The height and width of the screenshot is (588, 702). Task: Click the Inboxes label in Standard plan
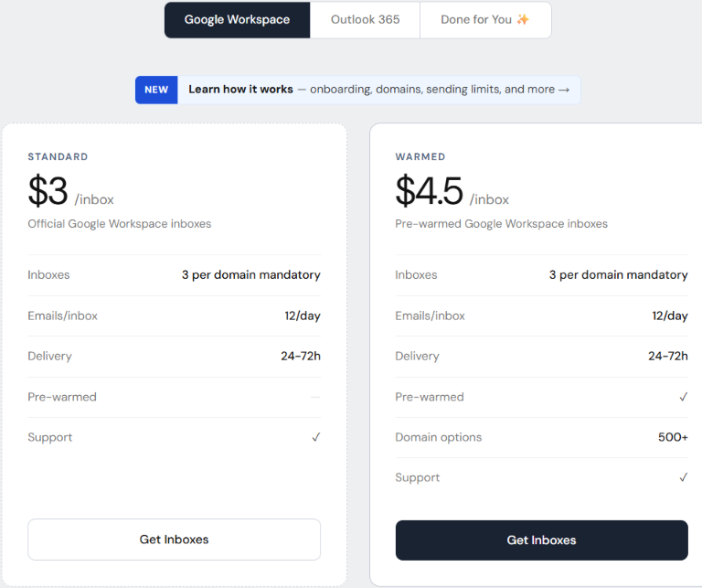pyautogui.click(x=48, y=274)
